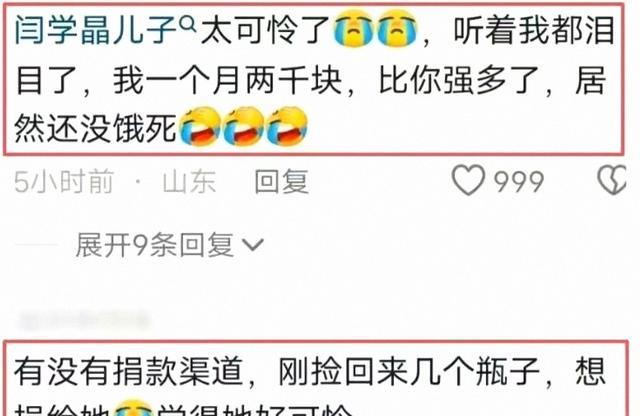Open the blurred username of second commenter

(84, 320)
